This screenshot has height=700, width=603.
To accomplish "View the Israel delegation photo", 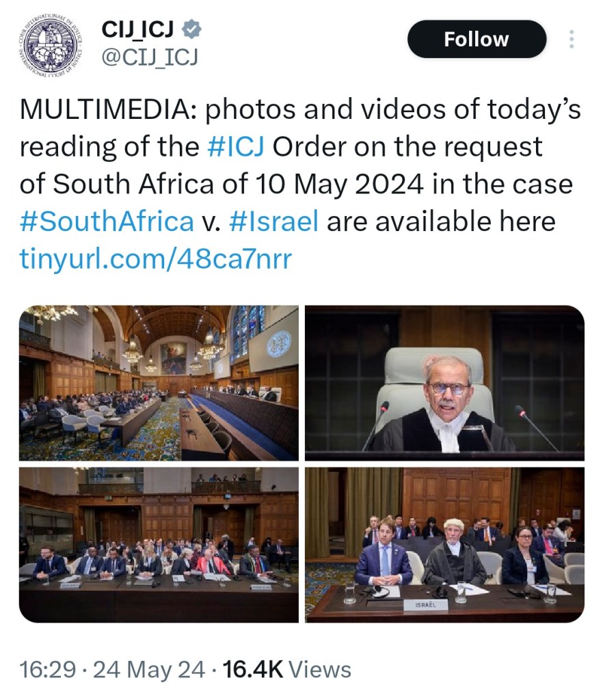I will (444, 545).
